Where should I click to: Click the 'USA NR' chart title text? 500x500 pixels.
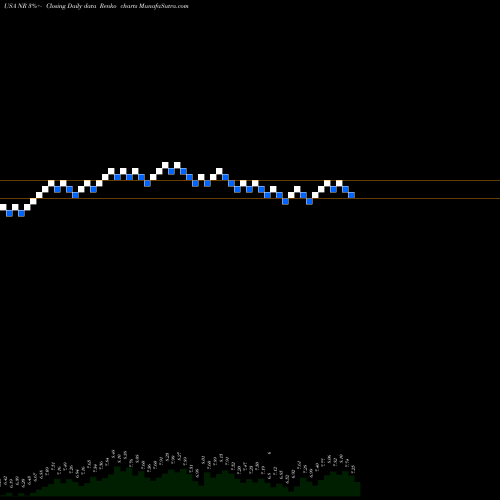point(16,6)
